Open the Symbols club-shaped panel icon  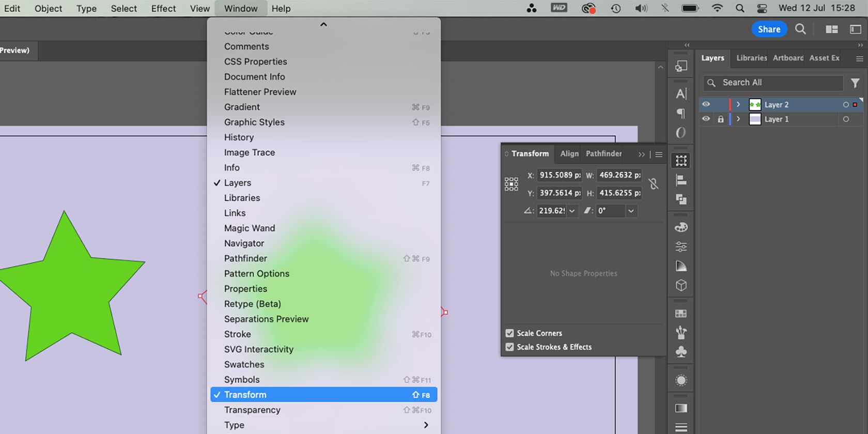coord(681,352)
